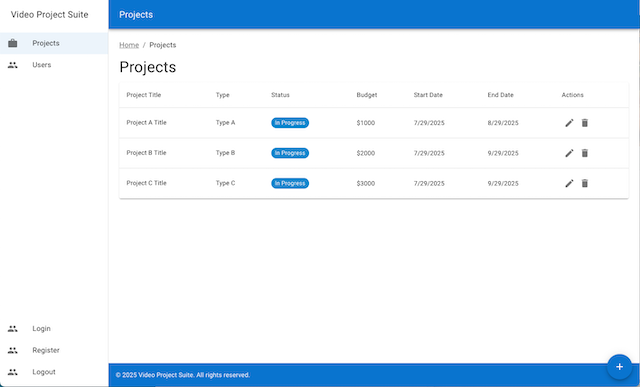Screen dimensions: 640x387
Task: Click the $3000 budget value
Action: pyautogui.click(x=366, y=183)
